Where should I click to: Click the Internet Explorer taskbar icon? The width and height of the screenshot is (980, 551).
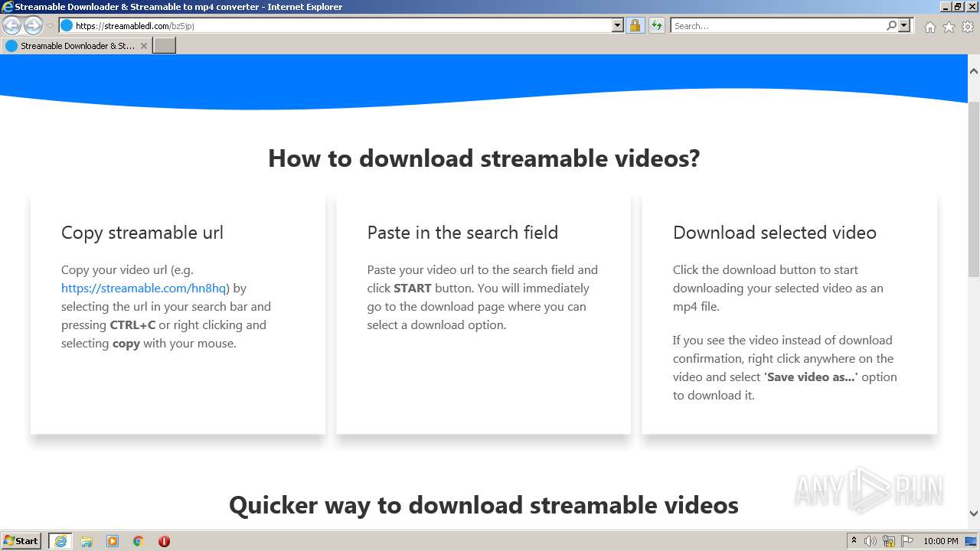(60, 540)
